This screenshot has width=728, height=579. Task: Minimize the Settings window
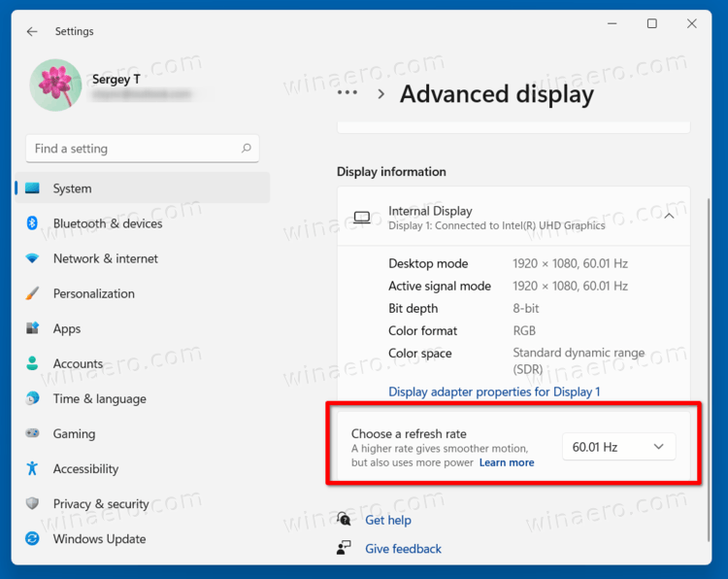point(612,23)
